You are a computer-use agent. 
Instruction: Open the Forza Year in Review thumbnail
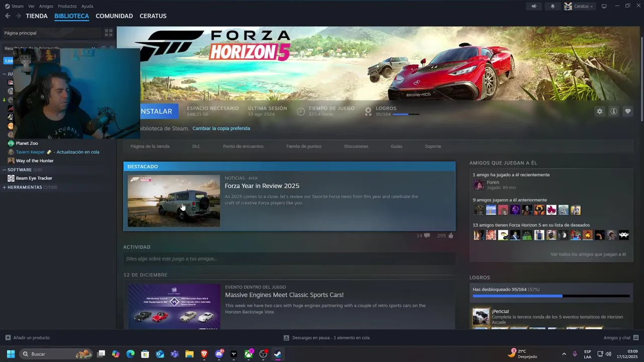click(174, 201)
